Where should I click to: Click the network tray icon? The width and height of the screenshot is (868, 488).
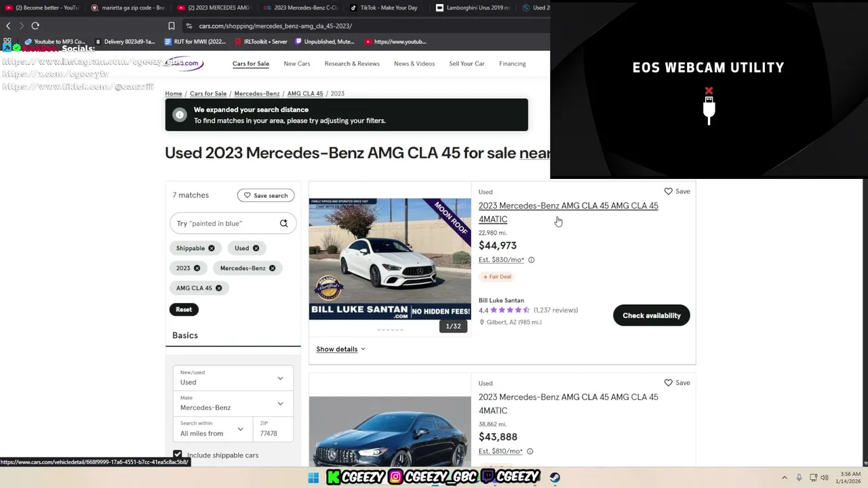[813, 478]
